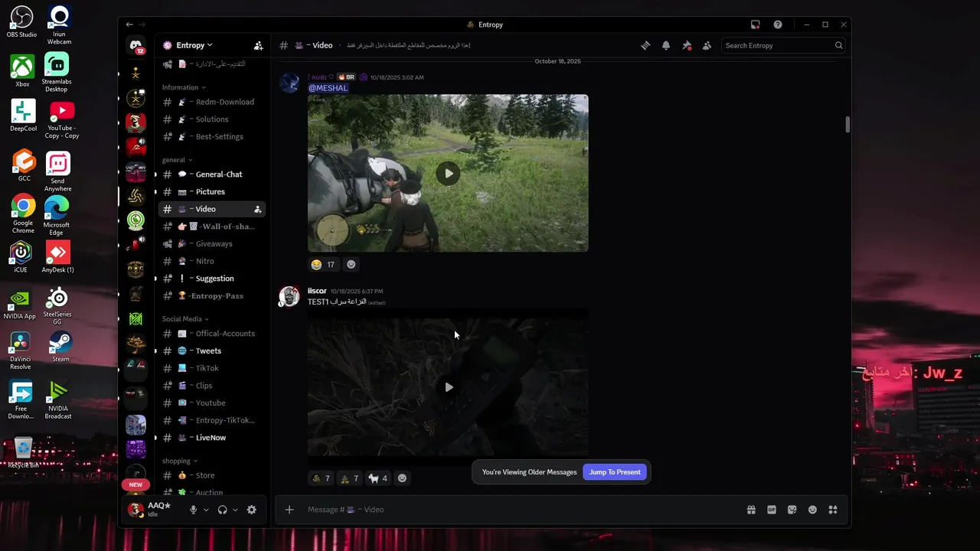
Task: Create invite icon on Video channel
Action: coord(257,209)
